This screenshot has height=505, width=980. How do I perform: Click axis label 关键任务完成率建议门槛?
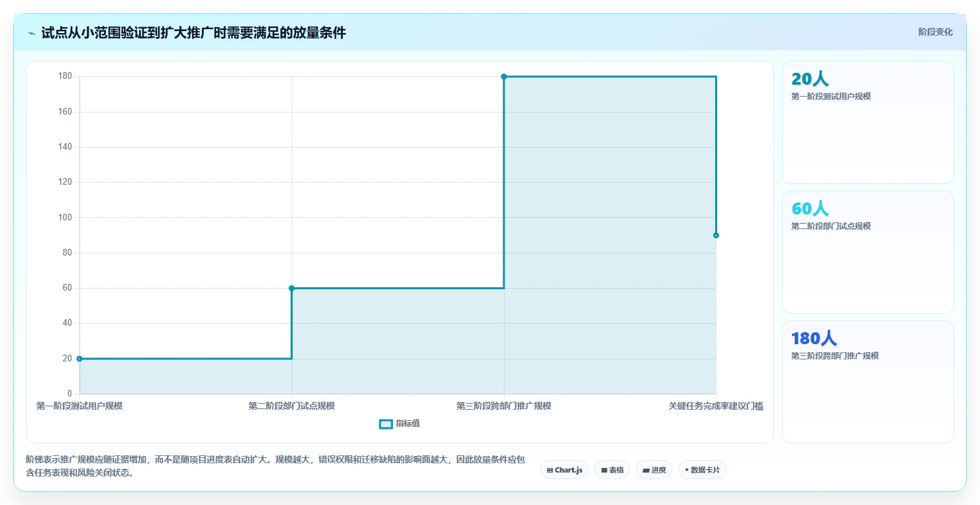(x=716, y=406)
